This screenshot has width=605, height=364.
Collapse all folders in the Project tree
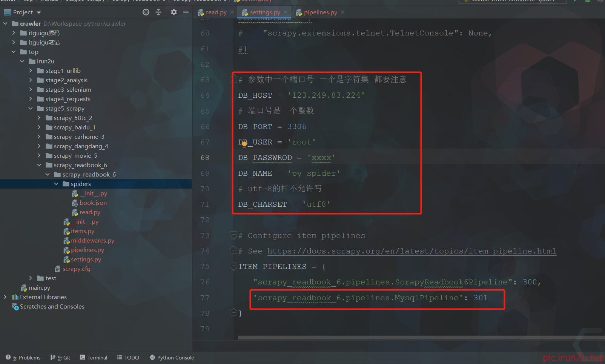point(158,12)
